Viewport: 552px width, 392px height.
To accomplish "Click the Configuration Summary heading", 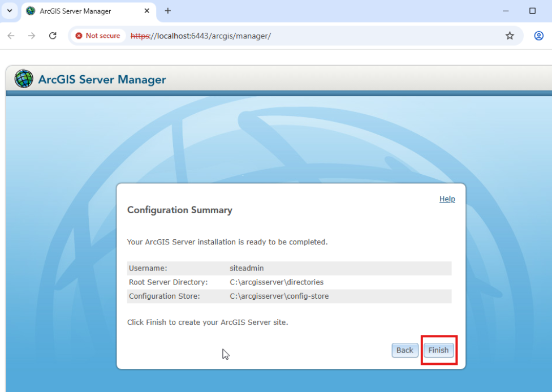I will [x=179, y=210].
